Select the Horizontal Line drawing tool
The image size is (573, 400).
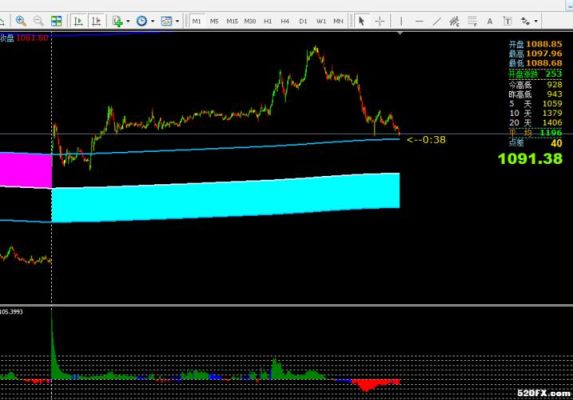point(420,21)
